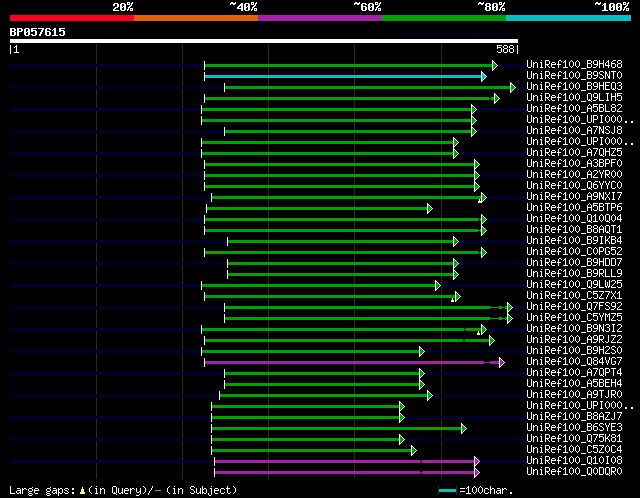The image size is (640, 498).
Task: Select the UniRef100_A5BTP6 label
Action: tap(574, 208)
